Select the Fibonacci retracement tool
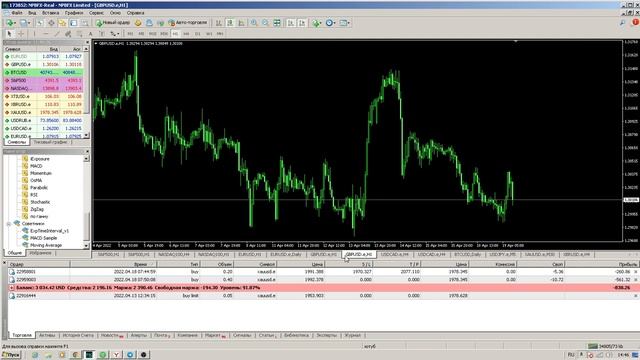 coord(79,33)
